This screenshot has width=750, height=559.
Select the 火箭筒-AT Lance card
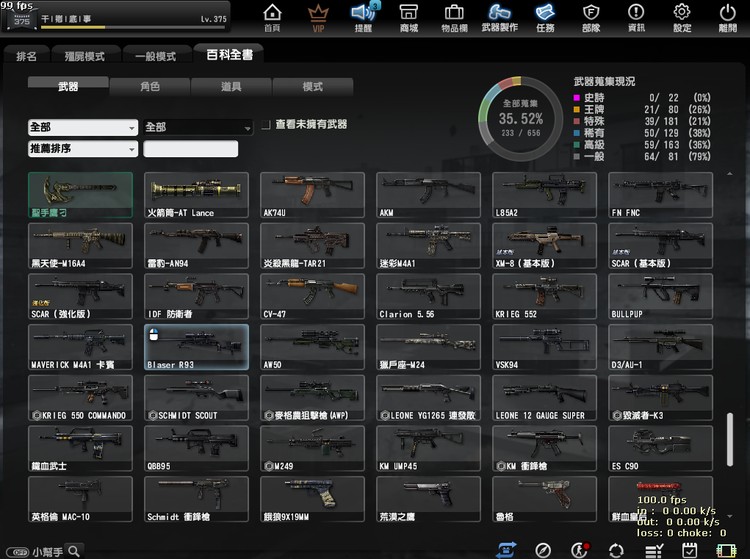click(x=196, y=195)
